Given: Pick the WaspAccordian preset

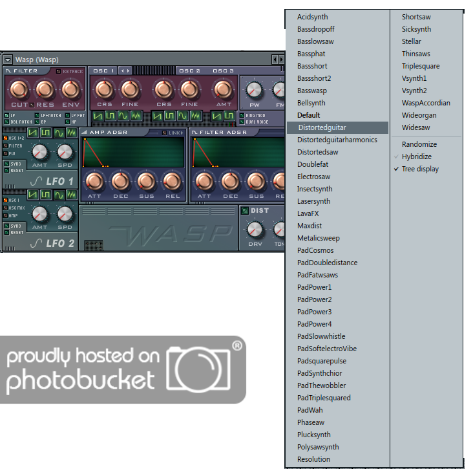Looking at the screenshot, I should click(x=426, y=103).
